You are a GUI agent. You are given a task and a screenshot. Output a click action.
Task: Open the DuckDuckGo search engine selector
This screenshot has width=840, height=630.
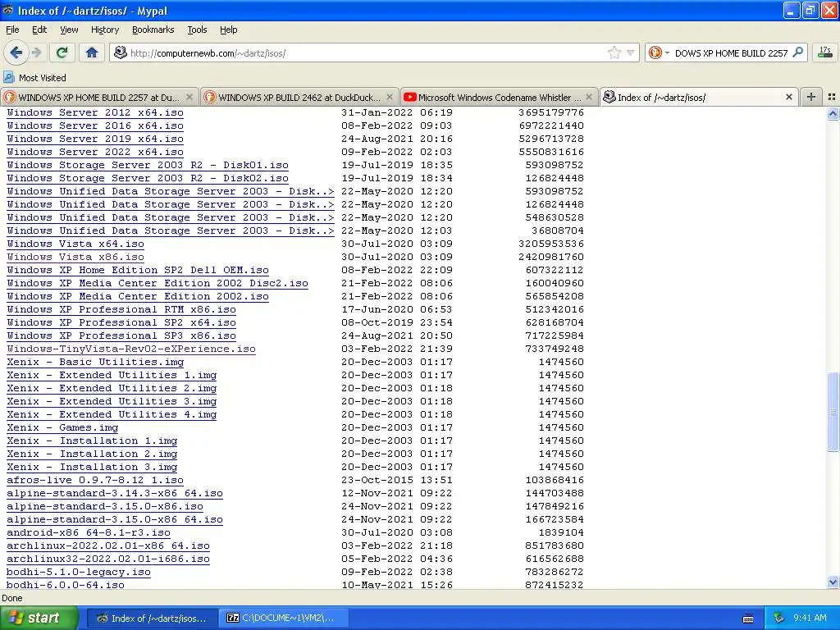[659, 53]
